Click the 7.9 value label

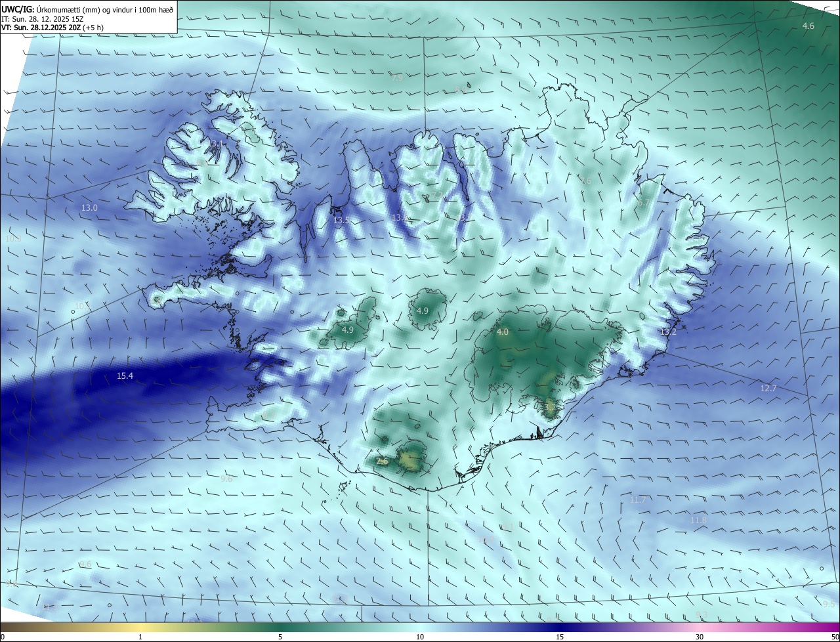coord(397,78)
